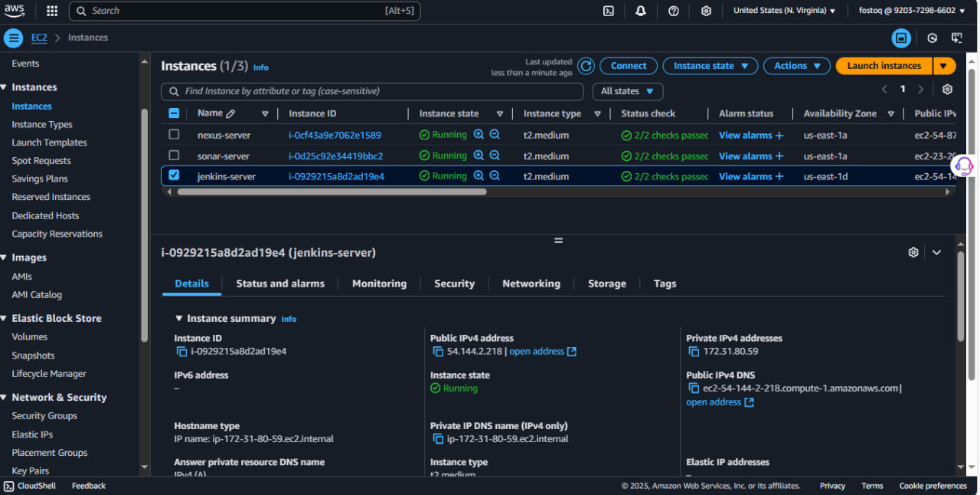
Task: Click the Connect button
Action: 629,66
